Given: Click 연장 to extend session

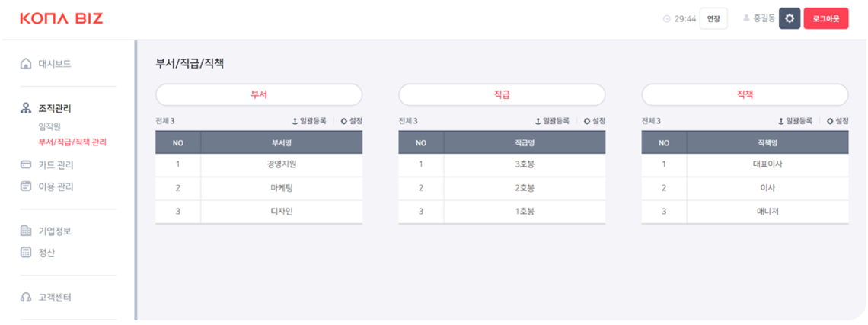Looking at the screenshot, I should click(x=713, y=18).
